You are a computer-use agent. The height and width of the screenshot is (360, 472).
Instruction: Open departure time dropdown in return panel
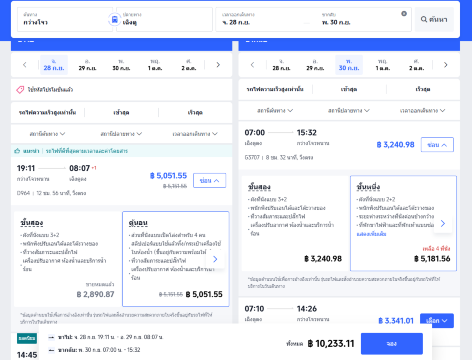click(x=423, y=110)
